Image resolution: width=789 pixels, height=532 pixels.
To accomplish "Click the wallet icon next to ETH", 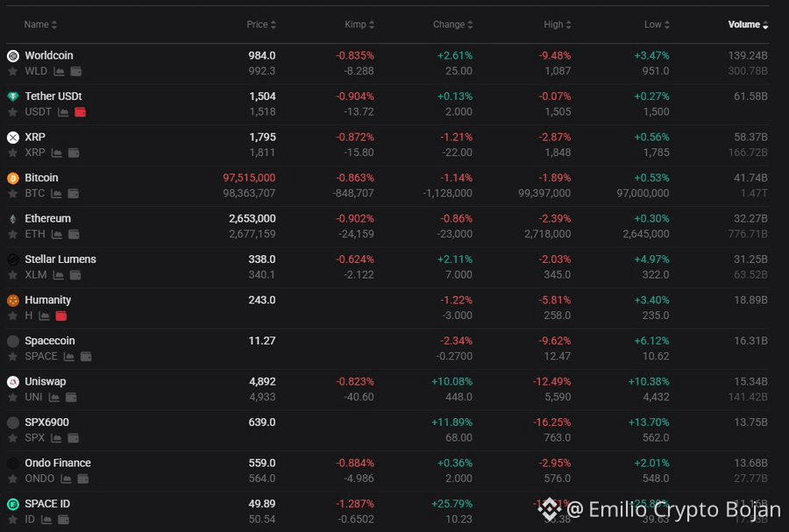I will pos(74,234).
